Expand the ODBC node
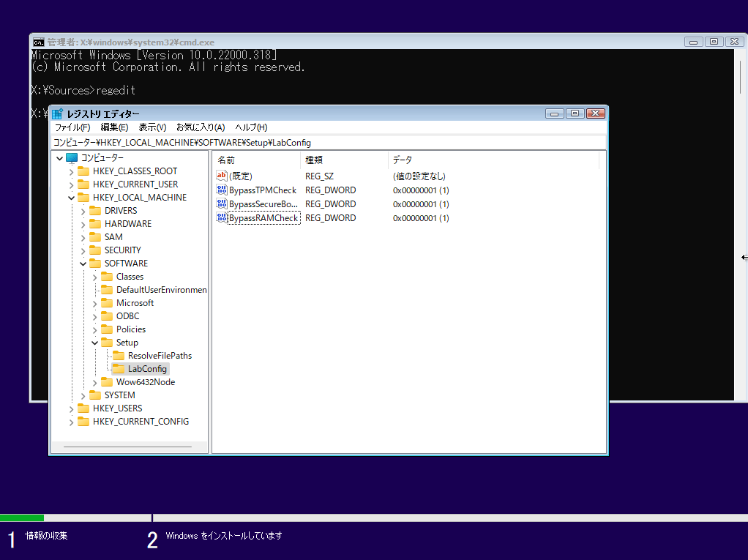 [x=94, y=317]
